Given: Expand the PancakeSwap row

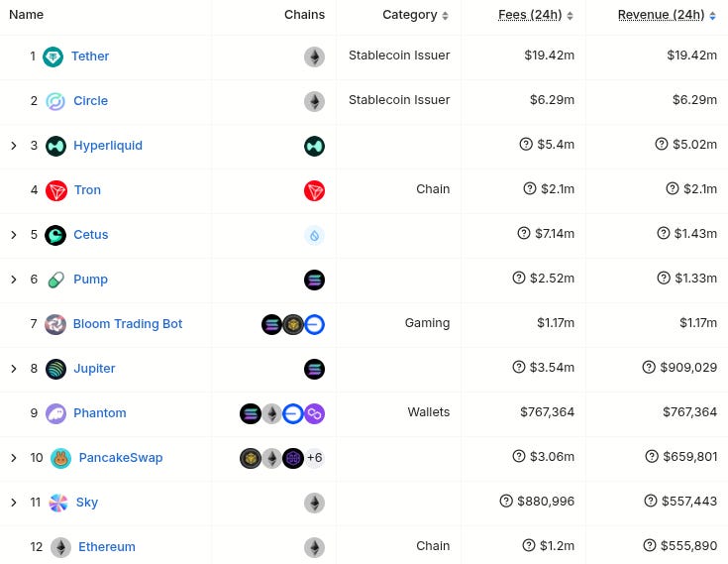Looking at the screenshot, I should tap(14, 458).
